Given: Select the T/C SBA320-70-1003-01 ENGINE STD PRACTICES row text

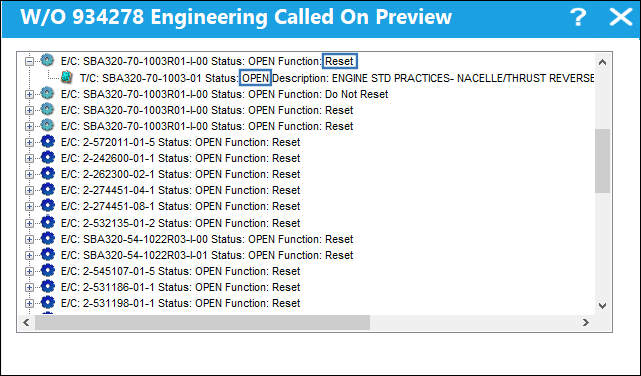Looking at the screenshot, I should click(x=337, y=78).
